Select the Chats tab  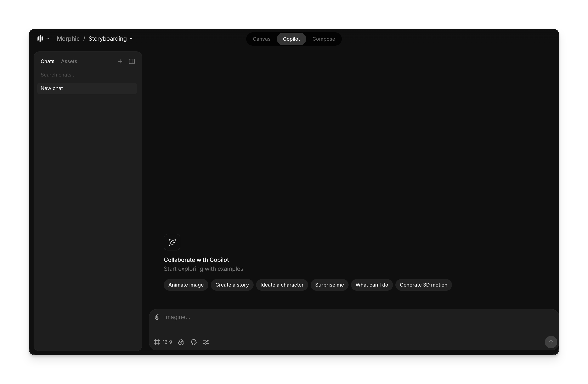pyautogui.click(x=47, y=61)
